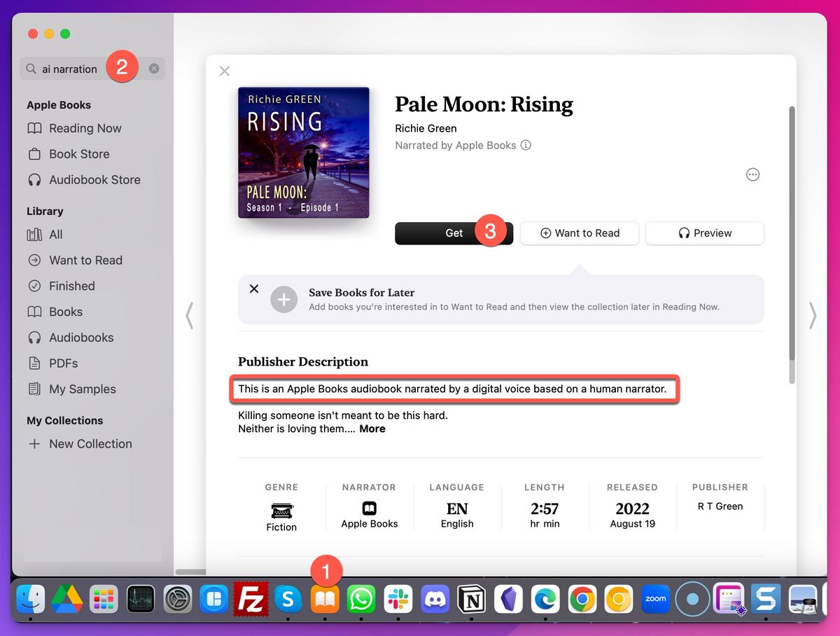This screenshot has height=636, width=840.
Task: Launch Zoom from the dock
Action: pos(655,599)
